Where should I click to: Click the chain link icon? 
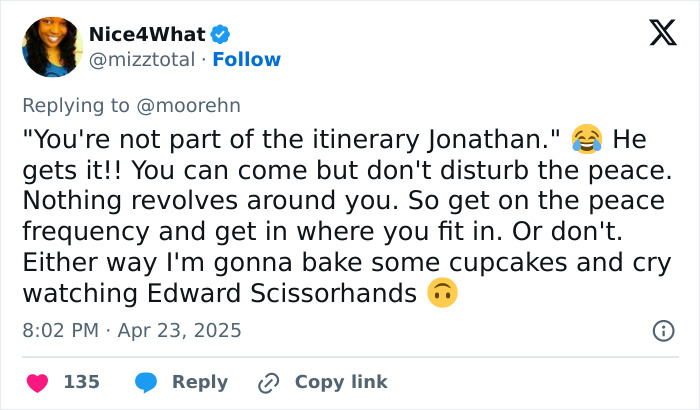pyautogui.click(x=268, y=382)
